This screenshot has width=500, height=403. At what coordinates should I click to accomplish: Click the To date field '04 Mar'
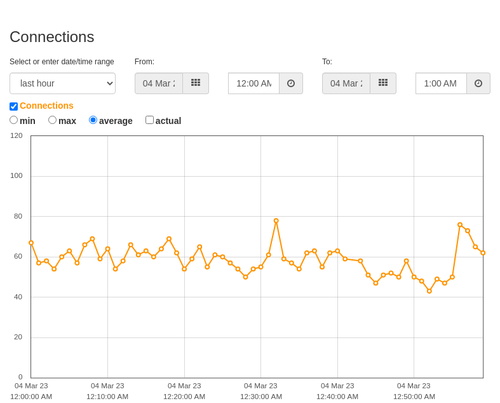click(x=346, y=83)
